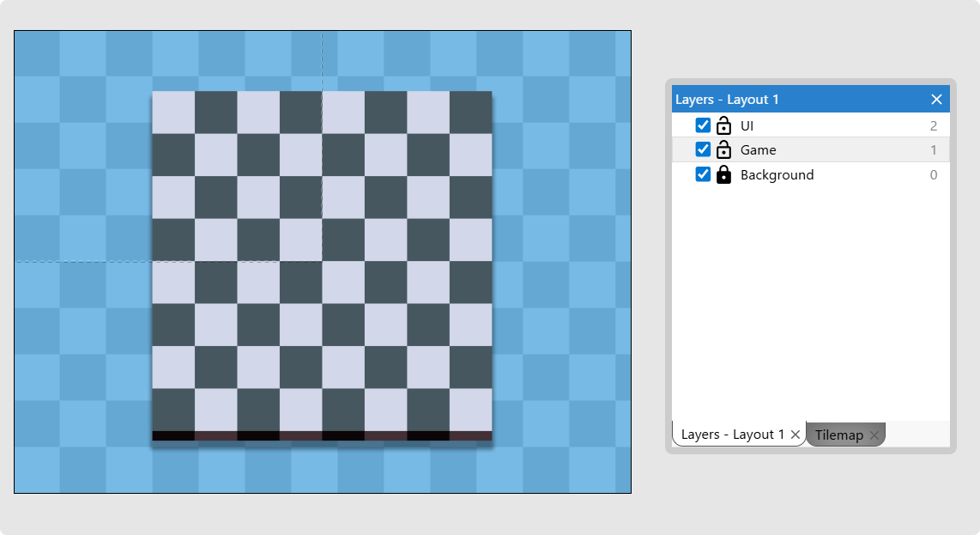Switch to the Tilemap tab
The width and height of the screenshot is (980, 535).
pos(838,435)
